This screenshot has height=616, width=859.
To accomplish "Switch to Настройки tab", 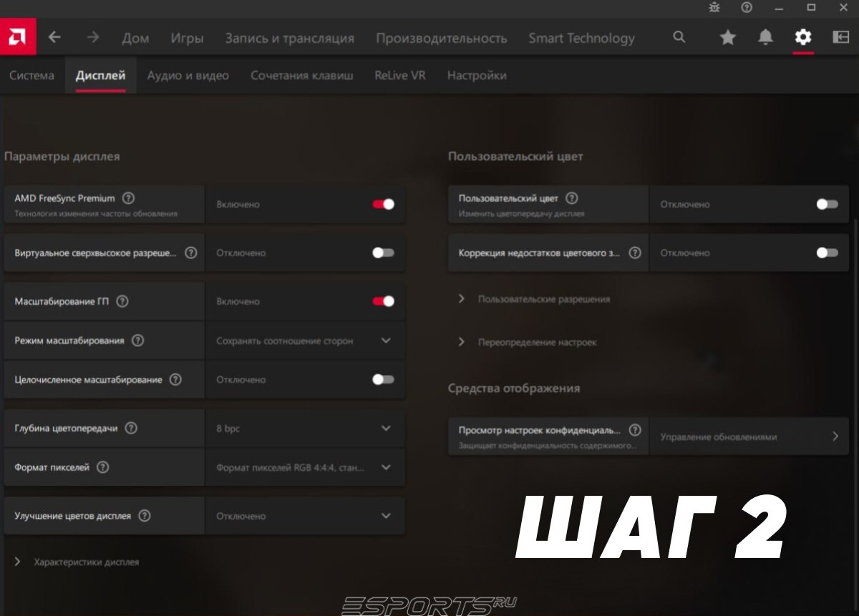I will click(477, 75).
